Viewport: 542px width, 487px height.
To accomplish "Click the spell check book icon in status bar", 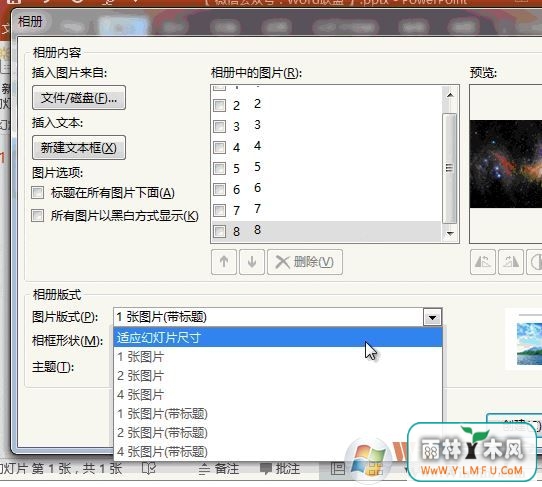I will 149,469.
